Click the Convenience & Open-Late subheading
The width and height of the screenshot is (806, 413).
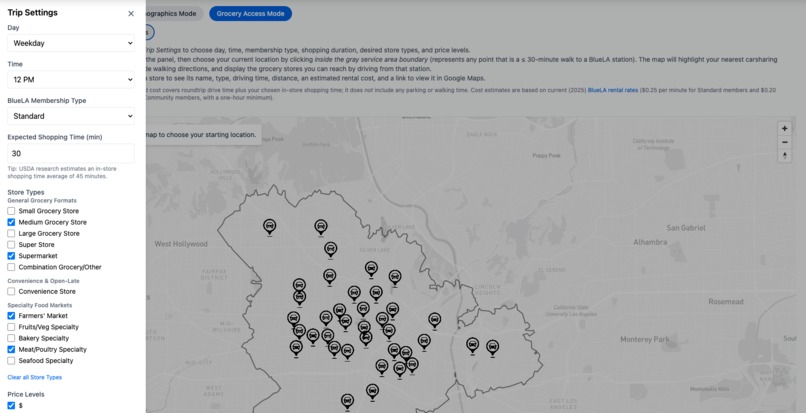click(43, 281)
